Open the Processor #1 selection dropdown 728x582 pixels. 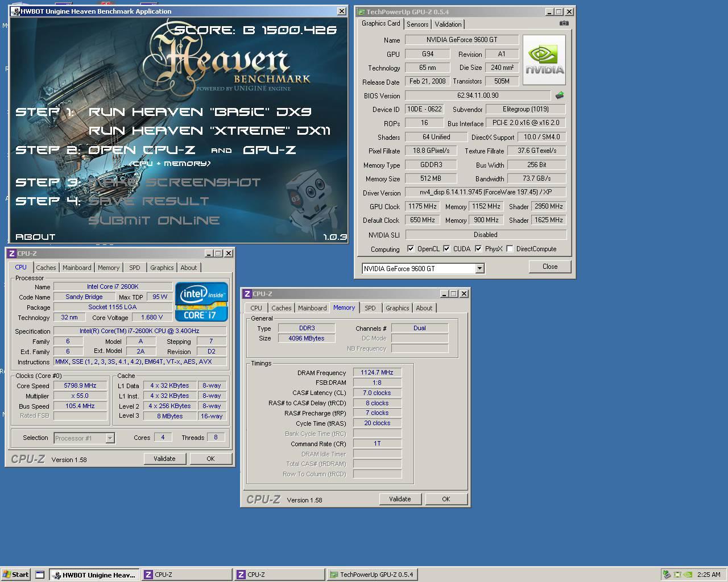tap(110, 438)
